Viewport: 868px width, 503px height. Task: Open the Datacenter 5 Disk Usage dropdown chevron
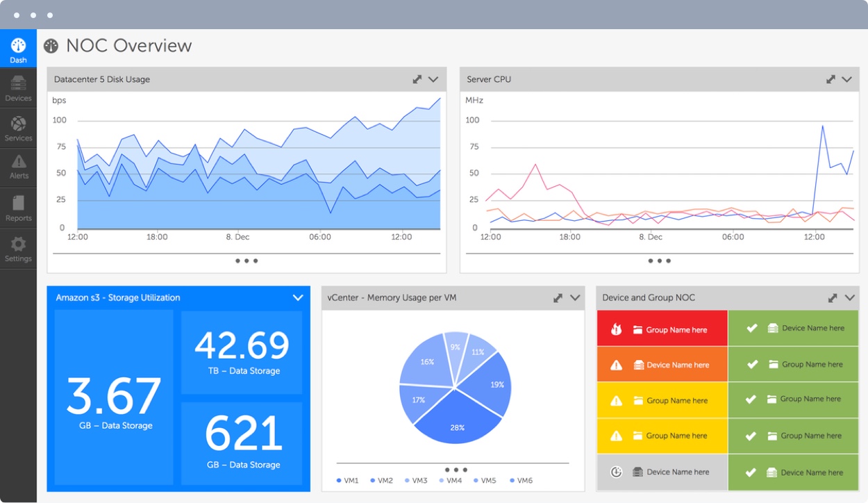tap(433, 79)
